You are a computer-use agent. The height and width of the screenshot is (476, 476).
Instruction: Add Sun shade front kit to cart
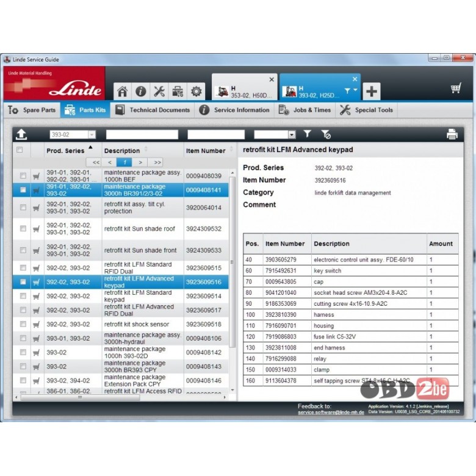pyautogui.click(x=36, y=250)
